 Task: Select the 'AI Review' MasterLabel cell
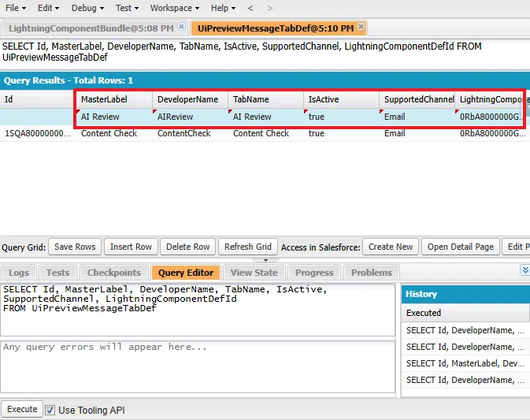113,117
